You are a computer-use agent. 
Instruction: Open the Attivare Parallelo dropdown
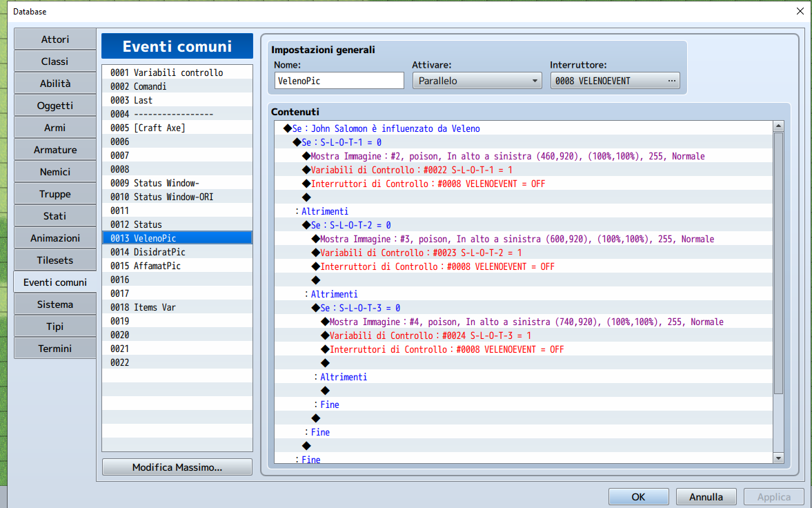477,81
